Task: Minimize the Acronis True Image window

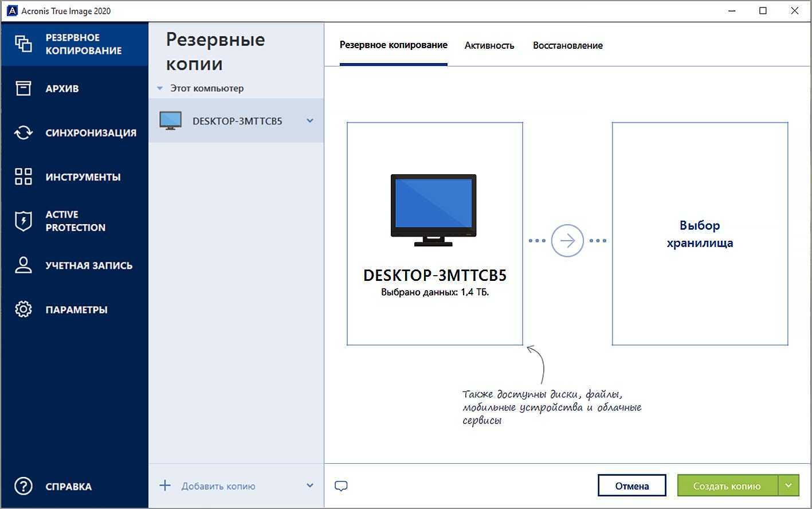Action: click(x=732, y=11)
